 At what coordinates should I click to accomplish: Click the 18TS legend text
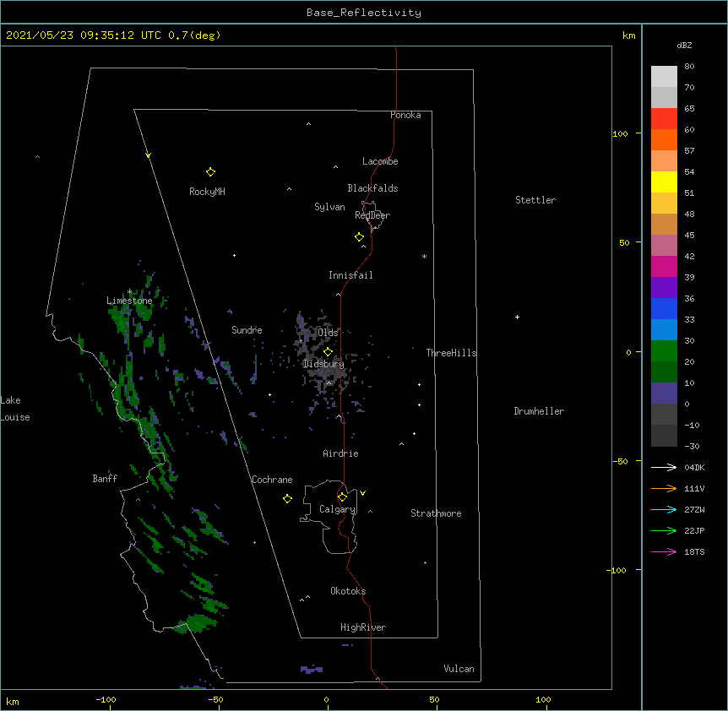[x=694, y=551]
